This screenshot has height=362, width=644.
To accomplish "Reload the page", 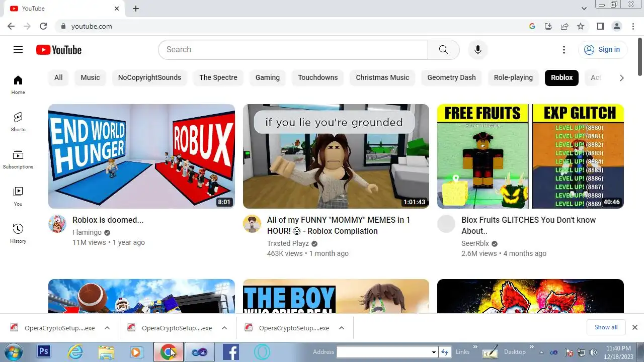I will tap(43, 26).
